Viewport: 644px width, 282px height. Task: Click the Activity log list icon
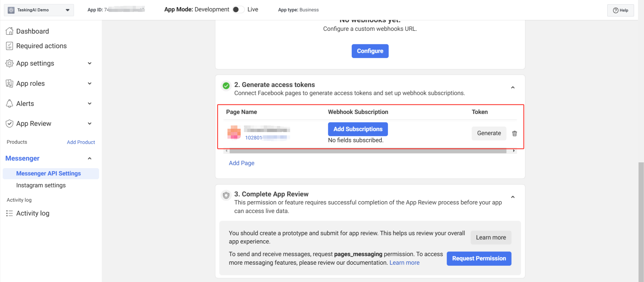tap(9, 213)
